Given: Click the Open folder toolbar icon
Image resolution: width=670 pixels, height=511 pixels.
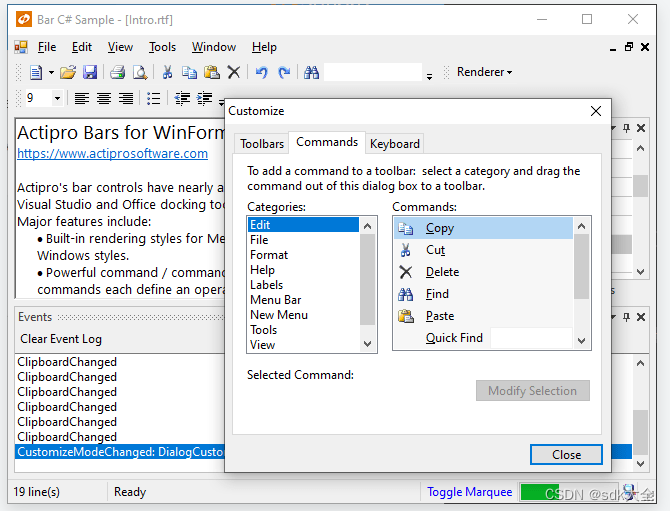Looking at the screenshot, I should [68, 73].
